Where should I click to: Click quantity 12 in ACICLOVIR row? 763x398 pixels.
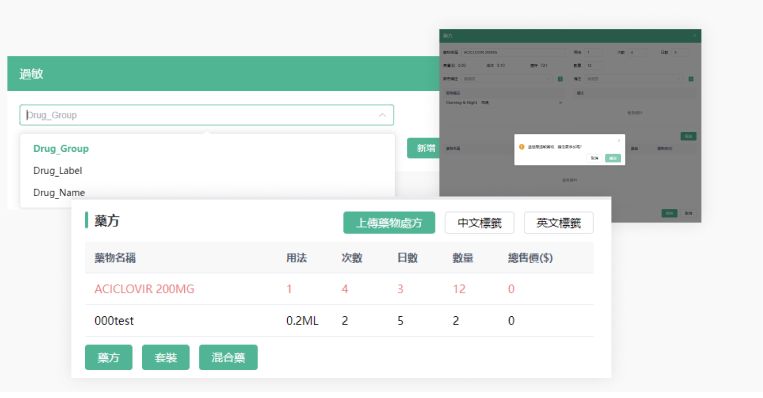tap(459, 289)
